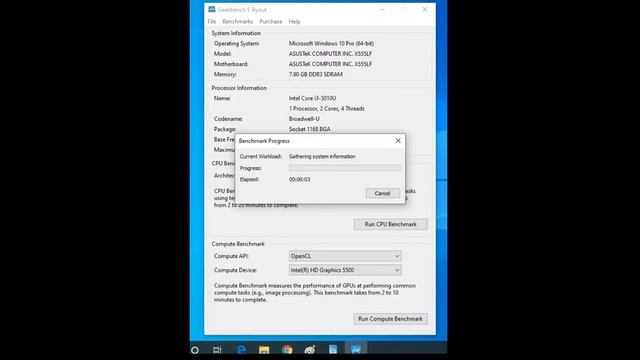This screenshot has width=640, height=360.
Task: Click the Cortana circle icon on taskbar
Action: [x=195, y=350]
